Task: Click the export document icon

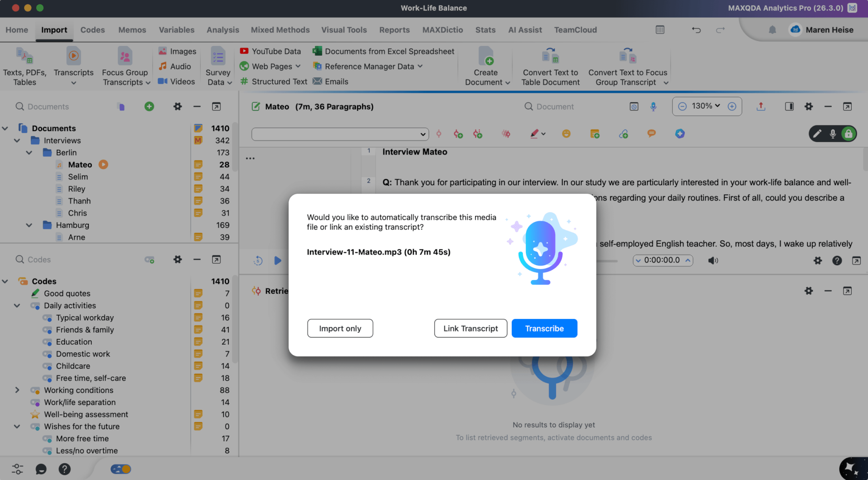Action: click(761, 106)
